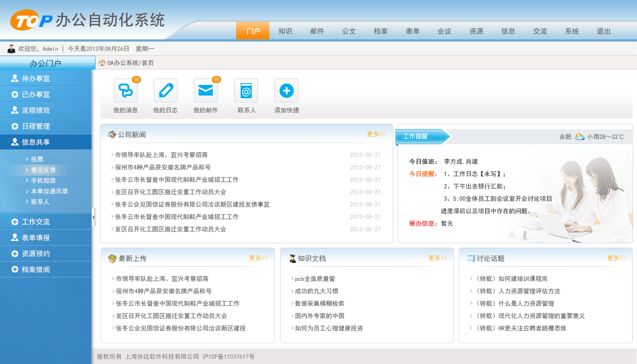Switch to the 会议 tab

point(445,31)
